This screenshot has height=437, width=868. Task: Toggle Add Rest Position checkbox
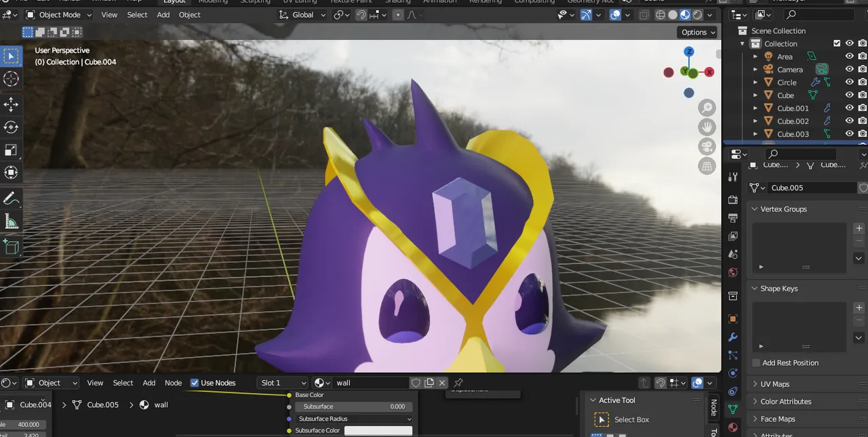pos(757,363)
